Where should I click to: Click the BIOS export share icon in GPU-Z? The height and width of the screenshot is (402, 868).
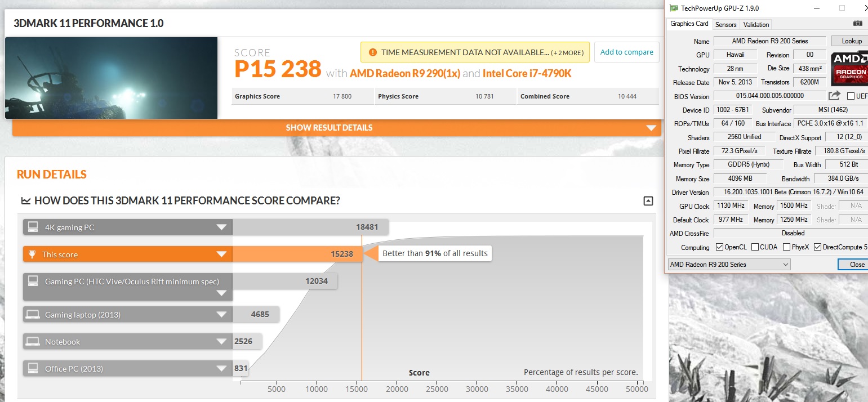pyautogui.click(x=835, y=96)
